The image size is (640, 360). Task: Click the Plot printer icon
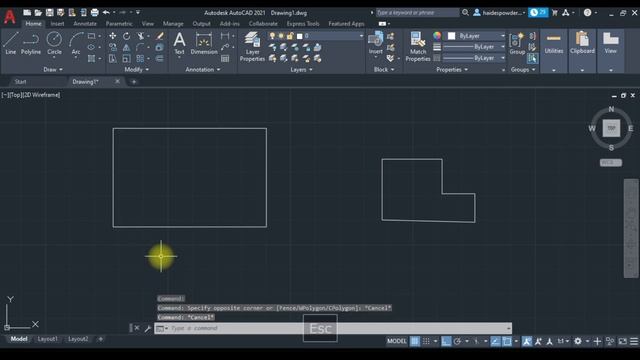tap(94, 13)
